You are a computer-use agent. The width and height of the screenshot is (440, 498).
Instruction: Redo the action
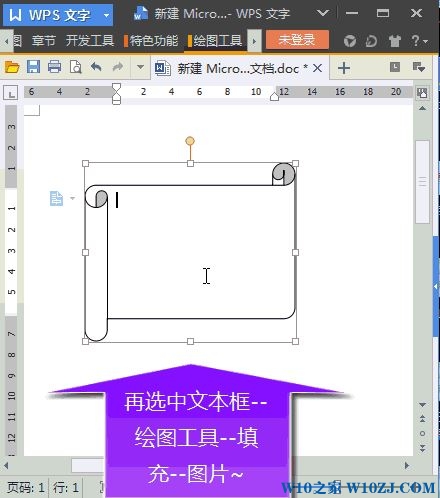tap(117, 67)
